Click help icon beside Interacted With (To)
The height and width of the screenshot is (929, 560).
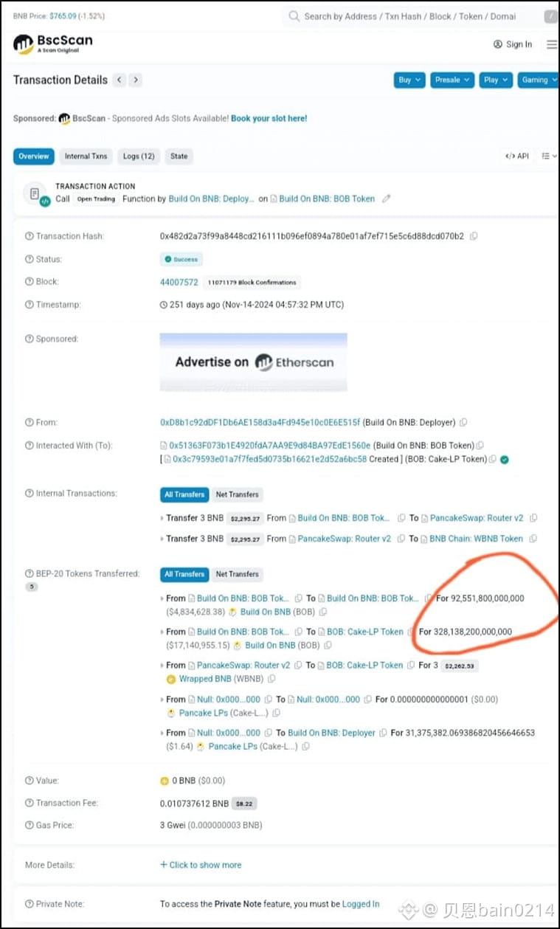[x=29, y=446]
